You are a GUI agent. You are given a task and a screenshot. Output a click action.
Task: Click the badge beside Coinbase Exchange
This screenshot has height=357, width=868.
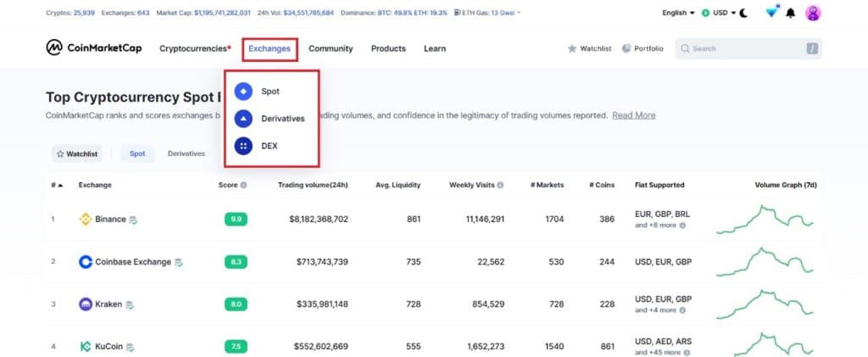pos(178,262)
